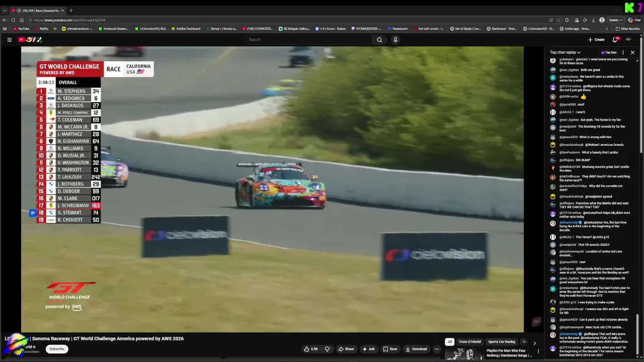The image size is (644, 362).
Task: Open the Other favorites folder
Action: [x=627, y=29]
